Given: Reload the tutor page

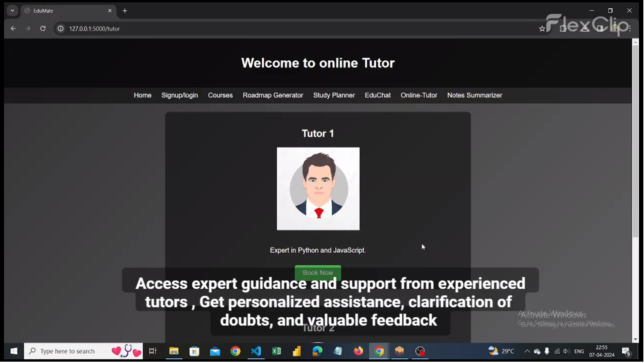Looking at the screenshot, I should click(43, 29).
